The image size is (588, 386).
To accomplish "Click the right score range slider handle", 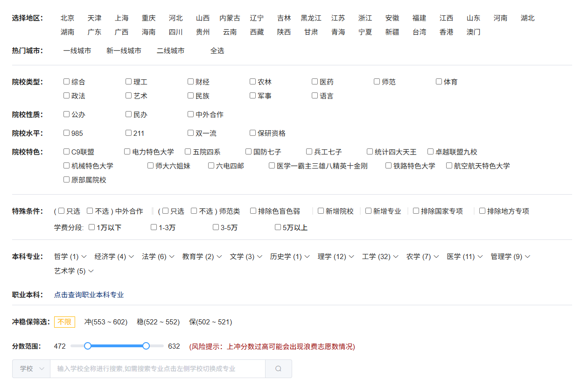I will (x=146, y=346).
